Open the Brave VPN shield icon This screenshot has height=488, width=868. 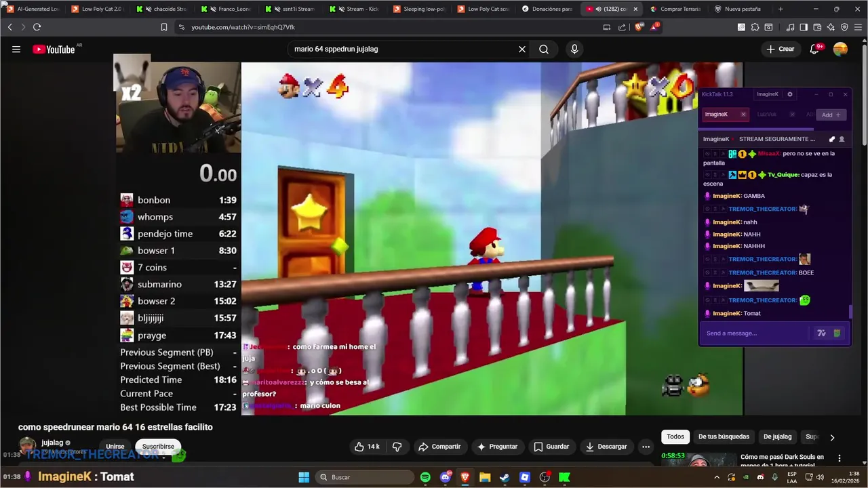click(x=844, y=27)
